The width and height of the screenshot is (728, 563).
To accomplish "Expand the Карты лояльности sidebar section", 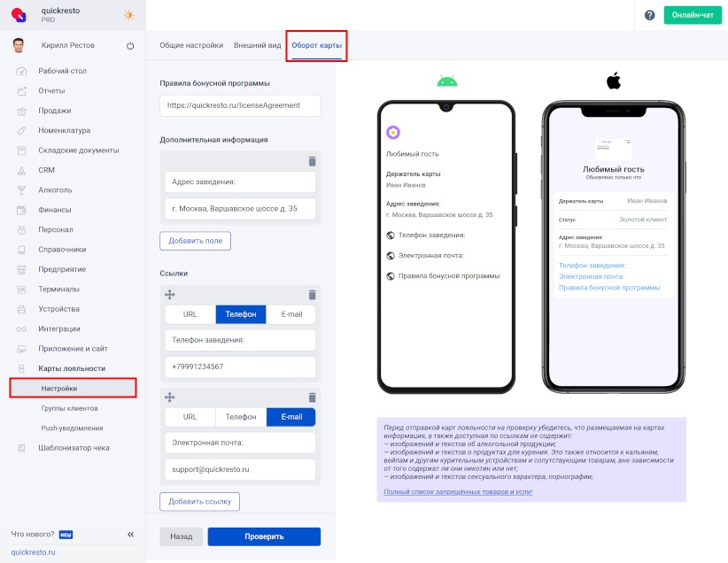I will [x=72, y=368].
